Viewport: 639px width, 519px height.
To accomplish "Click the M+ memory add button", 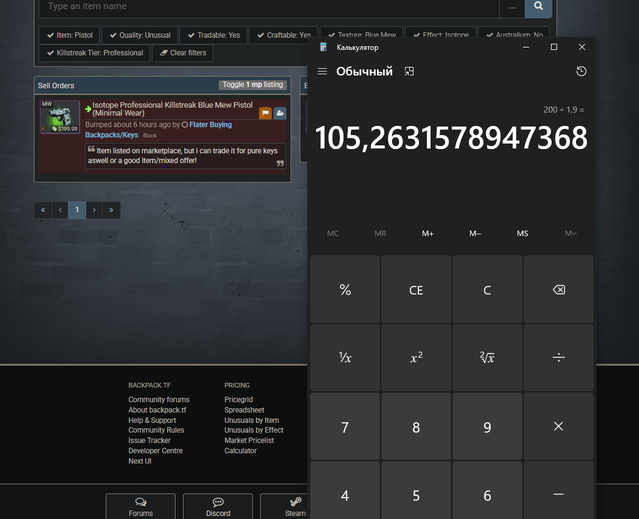I will [x=427, y=233].
